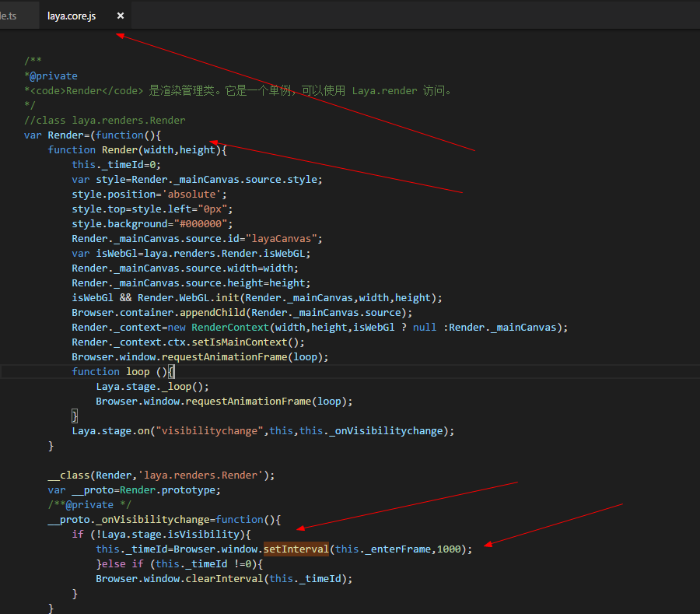This screenshot has width=700, height=614.
Task: Click the Browser.container.appendChild line
Action: [242, 312]
